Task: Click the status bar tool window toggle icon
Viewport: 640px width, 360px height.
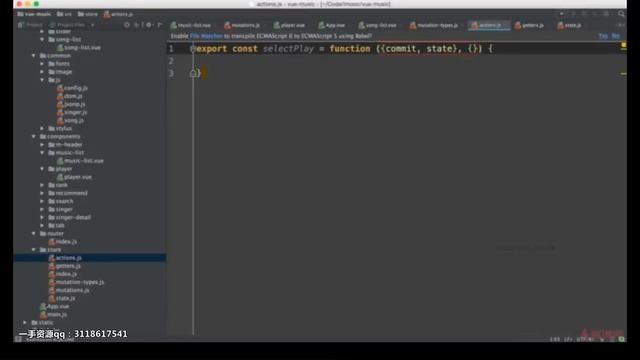Action: click(18, 339)
